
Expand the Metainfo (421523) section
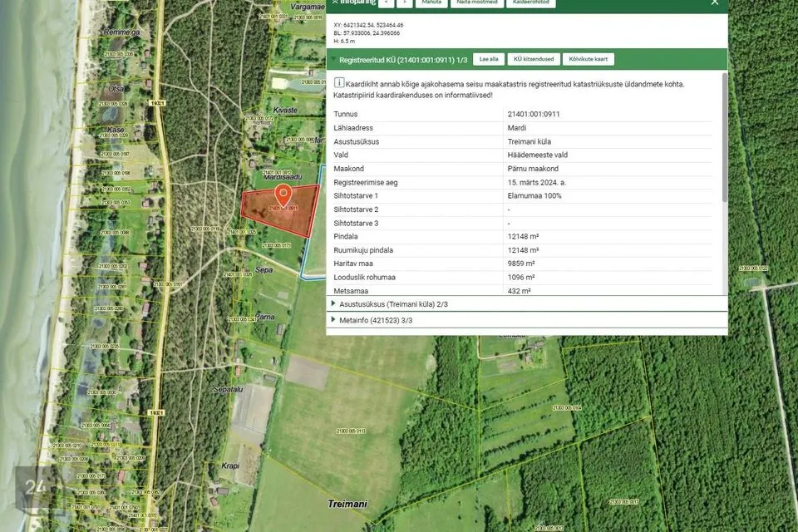pos(333,320)
